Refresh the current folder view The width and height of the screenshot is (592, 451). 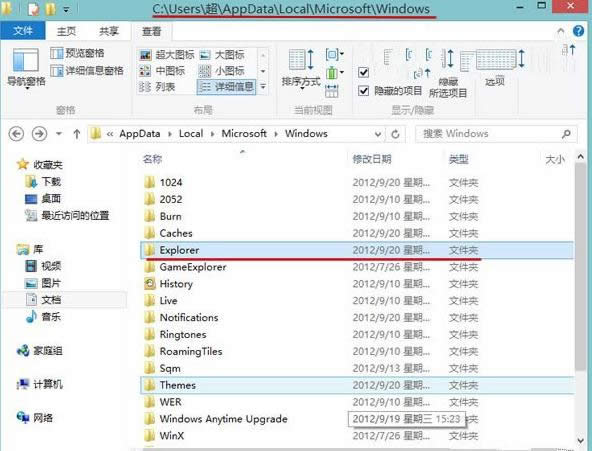395,134
